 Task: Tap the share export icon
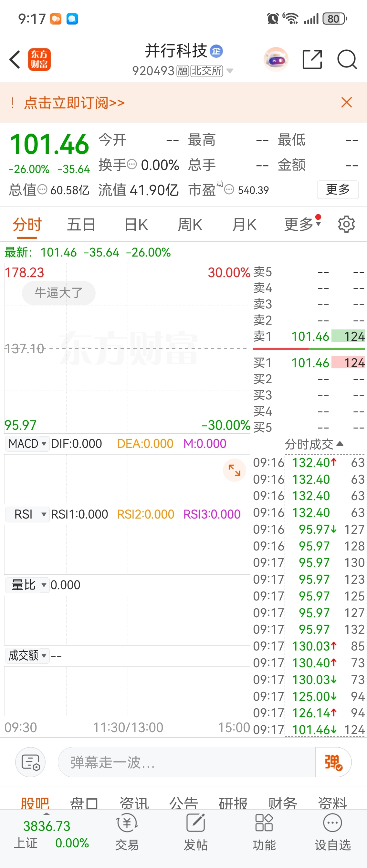312,59
